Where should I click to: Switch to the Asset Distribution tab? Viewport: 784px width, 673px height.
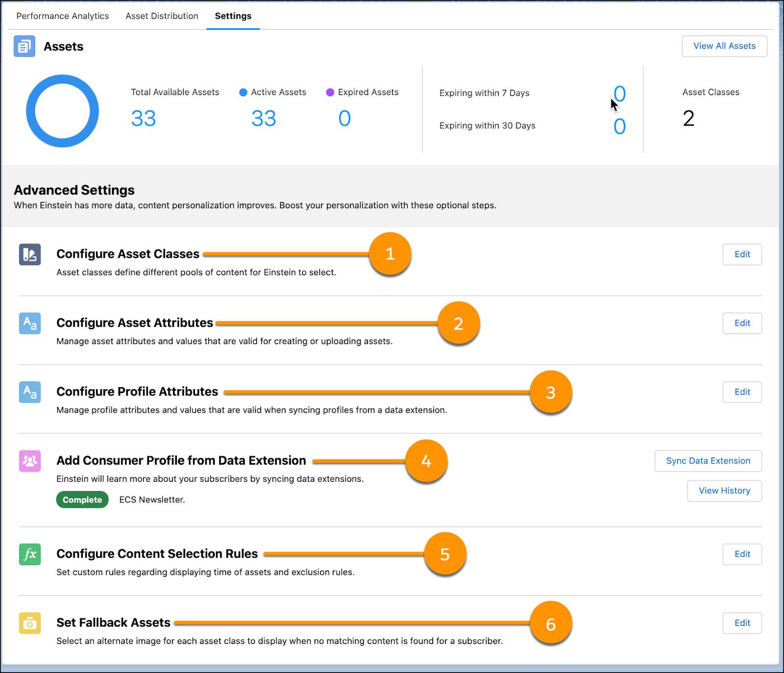162,16
